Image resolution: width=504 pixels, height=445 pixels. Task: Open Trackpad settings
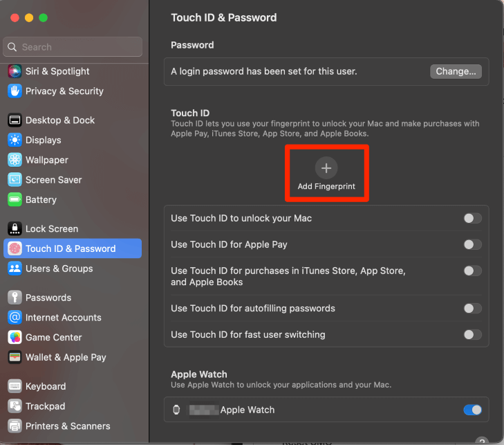pyautogui.click(x=45, y=406)
